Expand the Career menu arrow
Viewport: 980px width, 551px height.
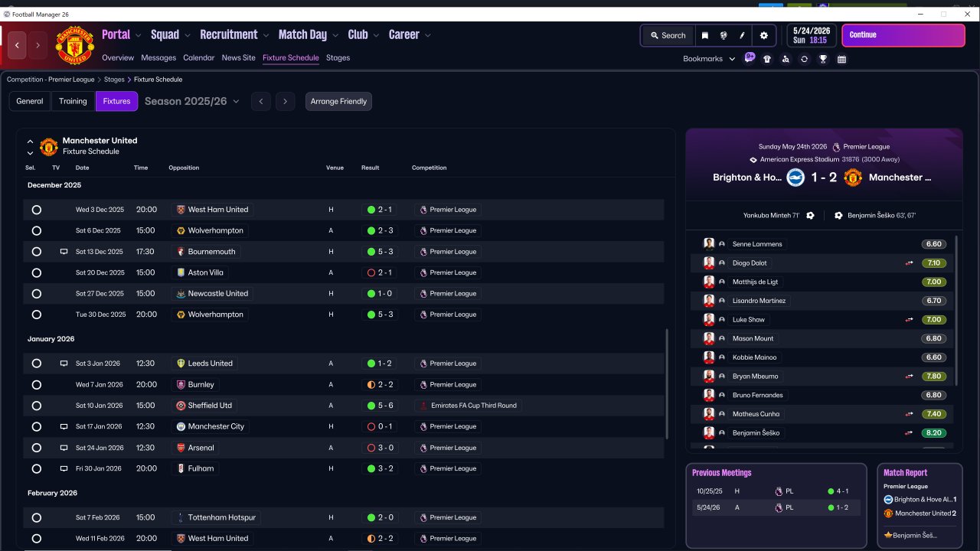[428, 35]
